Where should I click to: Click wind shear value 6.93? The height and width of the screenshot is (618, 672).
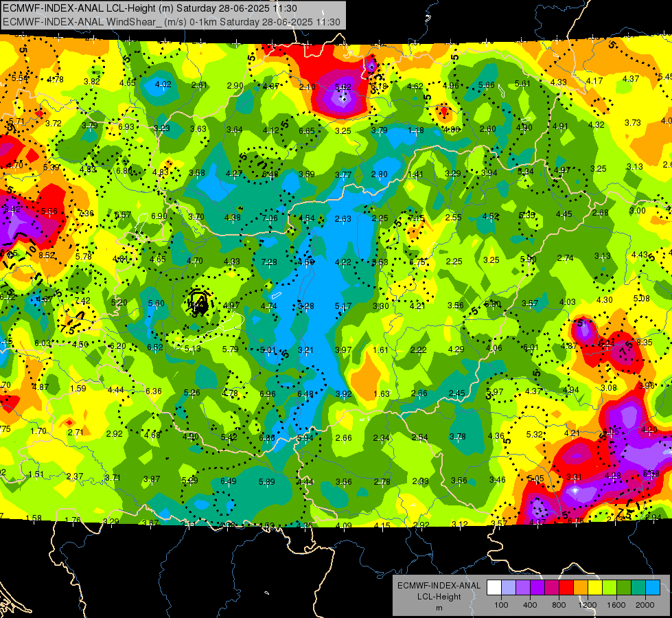point(126,126)
